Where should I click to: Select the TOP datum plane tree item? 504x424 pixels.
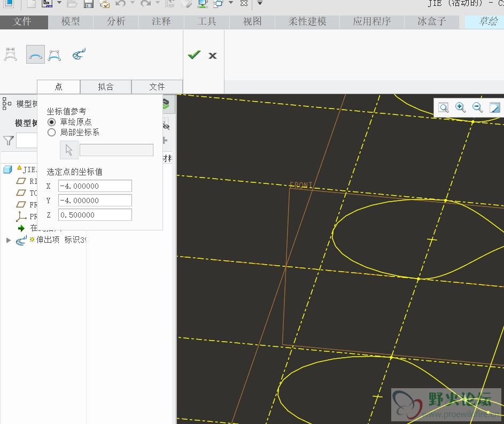tap(27, 193)
